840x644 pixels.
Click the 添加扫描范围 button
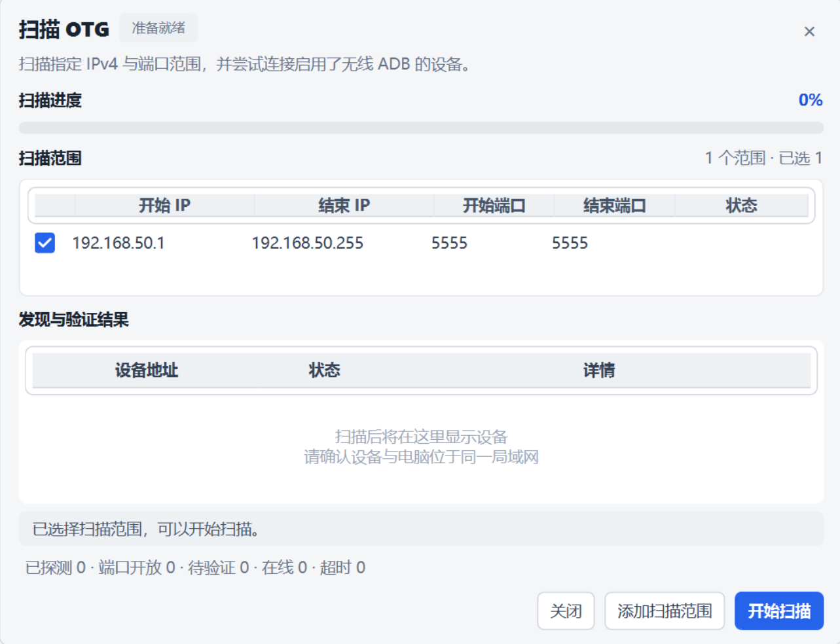point(665,611)
